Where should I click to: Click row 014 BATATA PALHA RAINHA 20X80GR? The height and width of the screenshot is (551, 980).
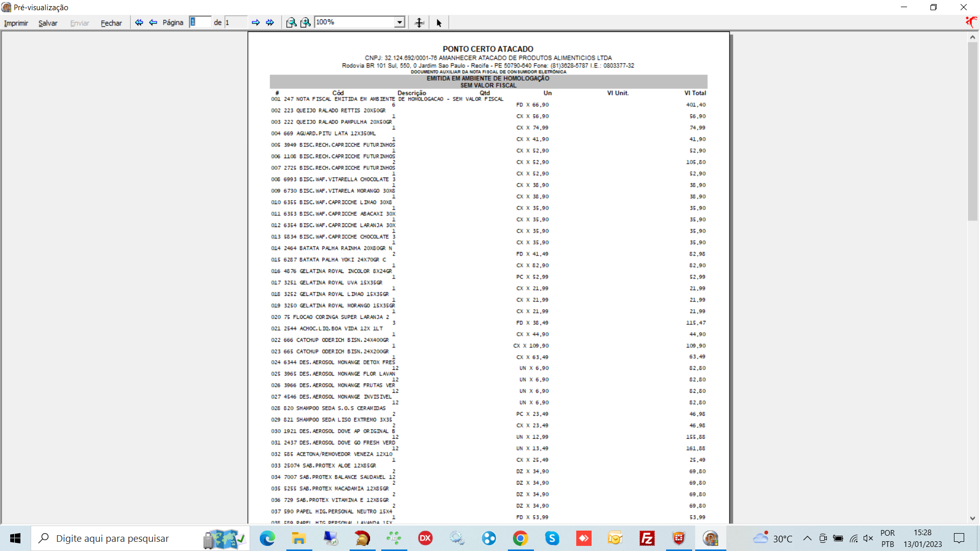pos(331,248)
